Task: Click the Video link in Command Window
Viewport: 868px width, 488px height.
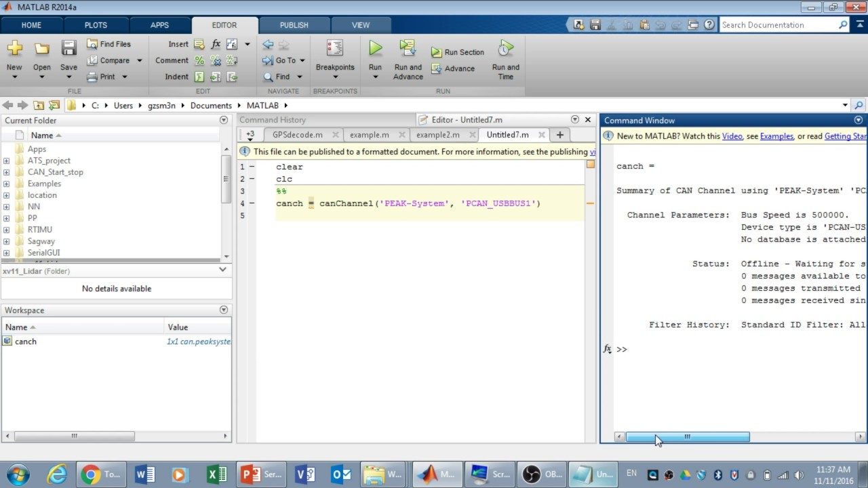Action: coord(732,136)
